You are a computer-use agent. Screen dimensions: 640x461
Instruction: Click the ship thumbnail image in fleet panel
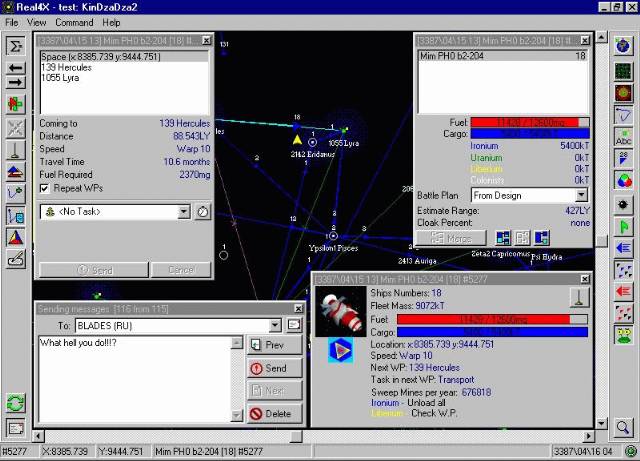coord(340,311)
